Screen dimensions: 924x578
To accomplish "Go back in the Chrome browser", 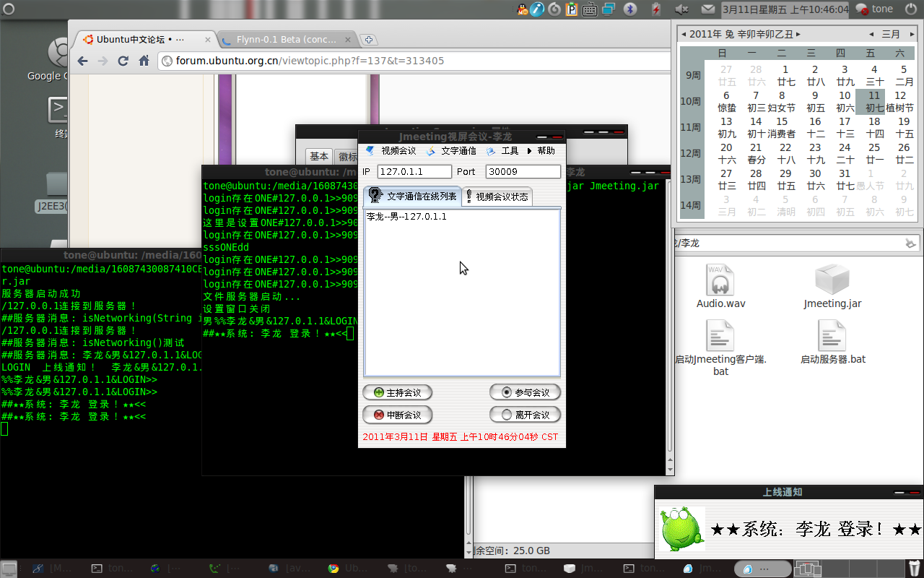I will coord(82,61).
